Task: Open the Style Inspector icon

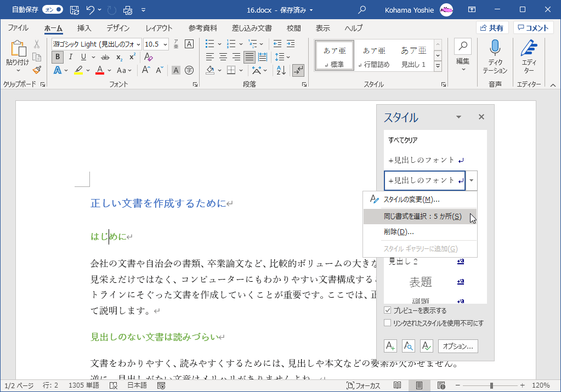Action: tap(409, 346)
